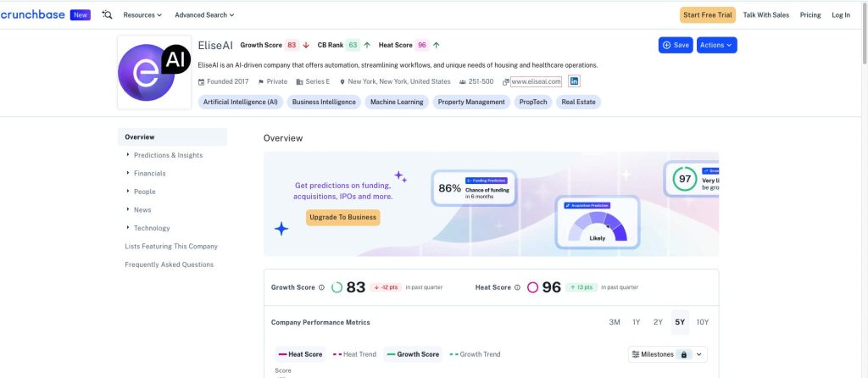Toggle the Growth Score chart series
868x378 pixels.
(x=413, y=354)
